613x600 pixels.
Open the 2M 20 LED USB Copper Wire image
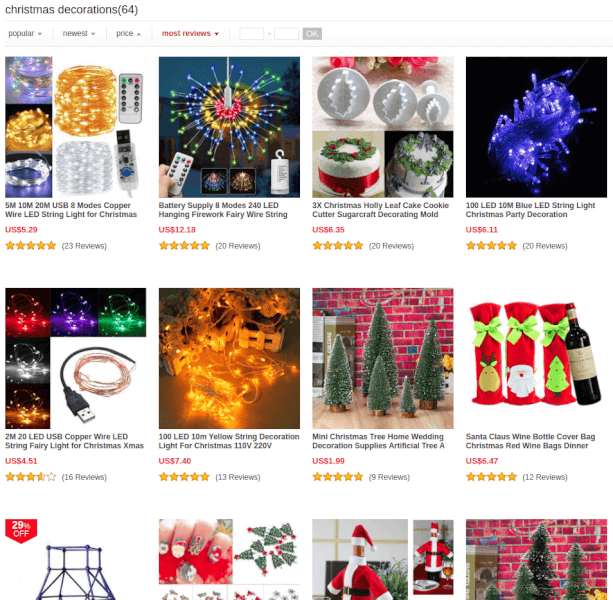tap(75, 358)
